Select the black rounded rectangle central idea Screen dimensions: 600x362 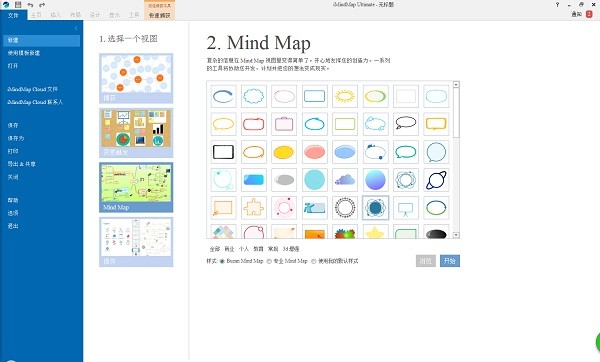[223, 152]
